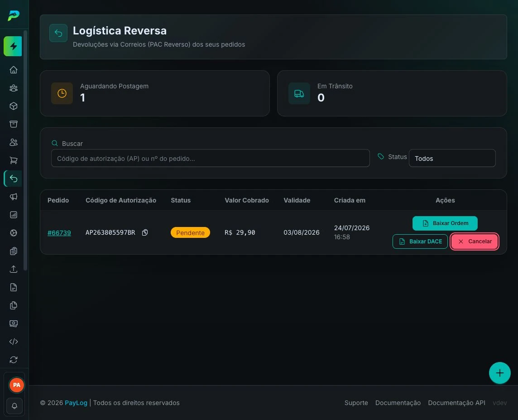
Task: Click the truck icon in Em Trânsito card
Action: click(299, 93)
